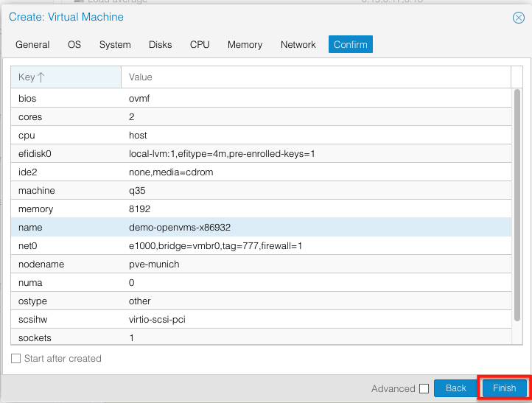532x403 pixels.
Task: Switch to the Disks tab
Action: point(160,44)
